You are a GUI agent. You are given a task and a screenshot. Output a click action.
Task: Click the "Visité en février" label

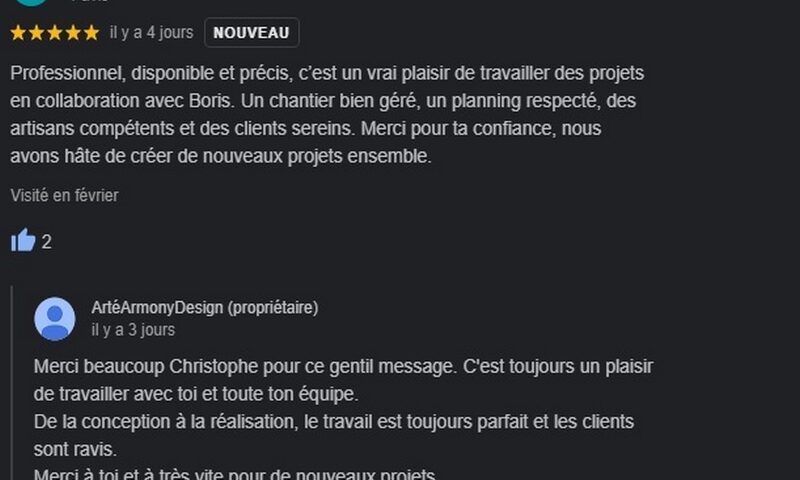[x=64, y=195]
